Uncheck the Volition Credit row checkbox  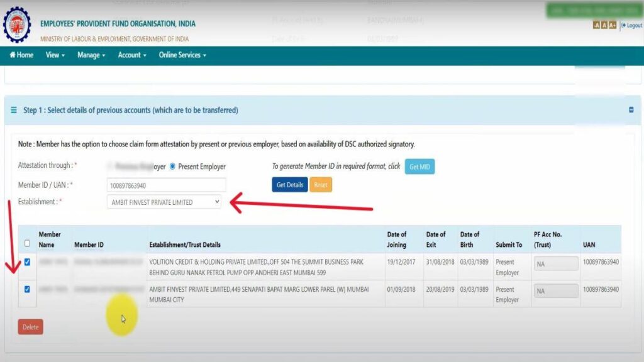pos(27,262)
